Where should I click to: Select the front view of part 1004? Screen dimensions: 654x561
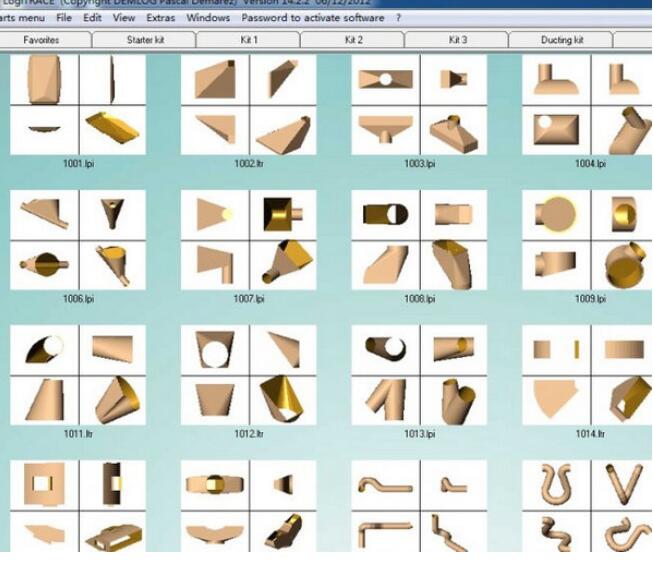[x=556, y=79]
